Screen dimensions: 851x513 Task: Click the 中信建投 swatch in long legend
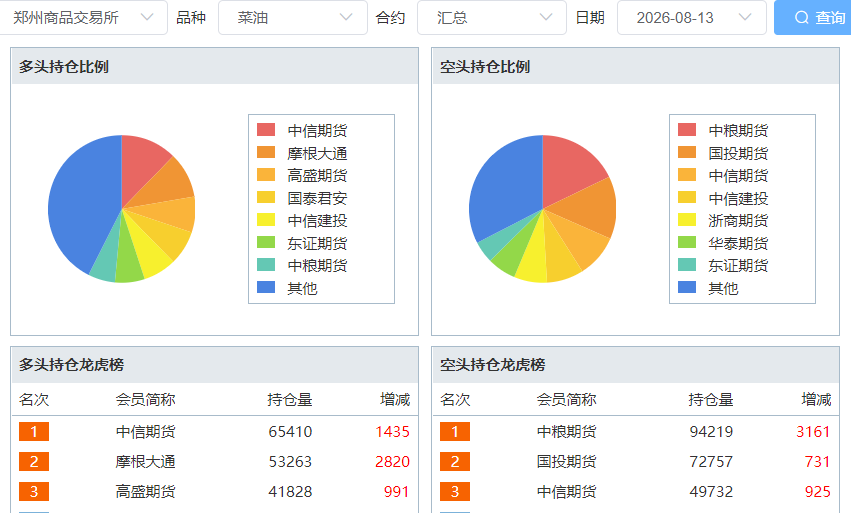pyautogui.click(x=266, y=220)
